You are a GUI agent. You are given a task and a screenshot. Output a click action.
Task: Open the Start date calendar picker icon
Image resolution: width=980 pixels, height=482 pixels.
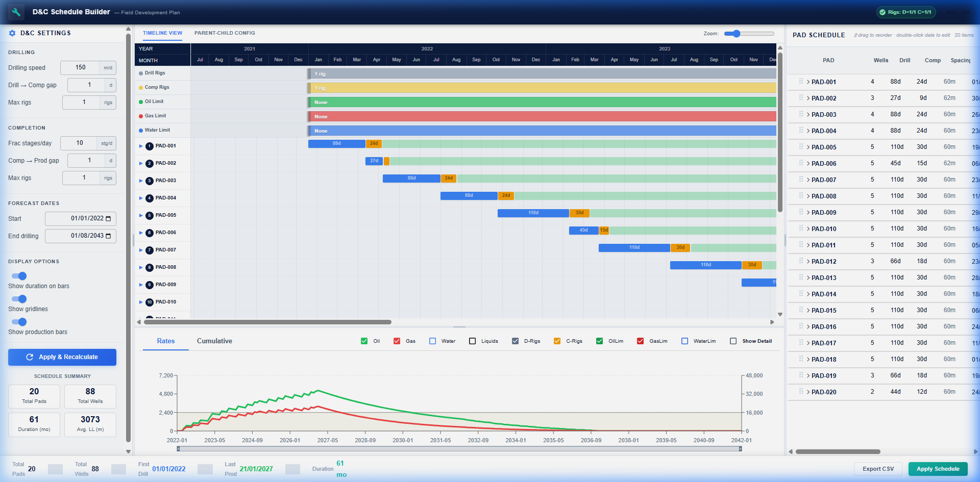coord(108,219)
